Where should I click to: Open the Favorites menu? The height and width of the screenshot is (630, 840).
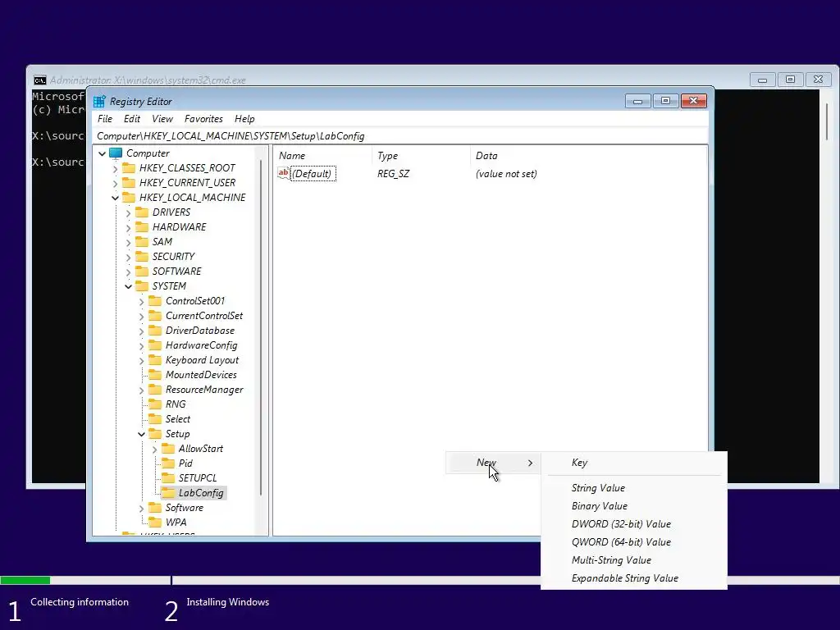point(203,119)
